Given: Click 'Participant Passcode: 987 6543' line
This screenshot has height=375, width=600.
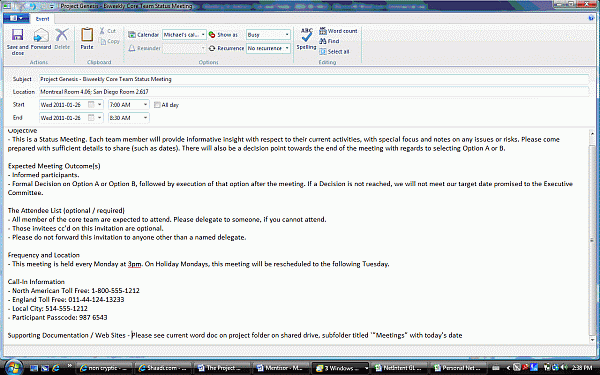Looking at the screenshot, I should 58,317.
